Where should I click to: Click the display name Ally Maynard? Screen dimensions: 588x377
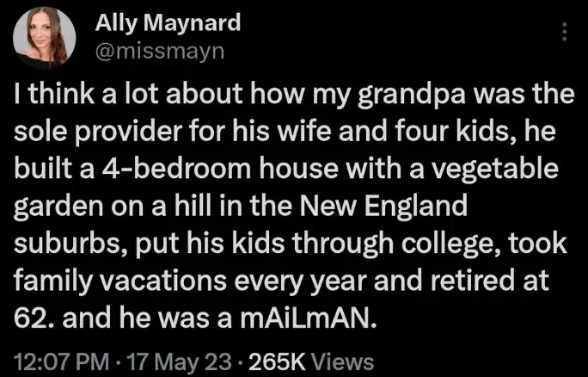pos(168,23)
